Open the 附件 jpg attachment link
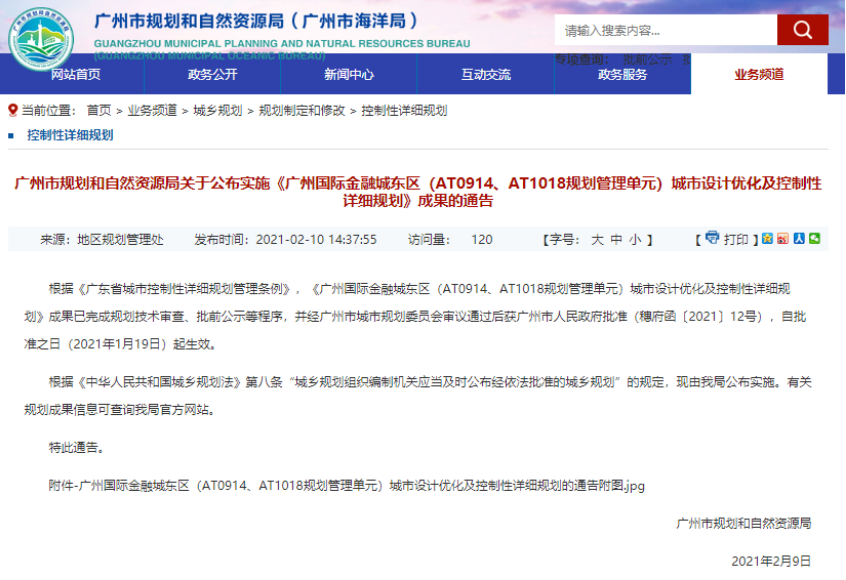The width and height of the screenshot is (846, 580). [x=346, y=486]
